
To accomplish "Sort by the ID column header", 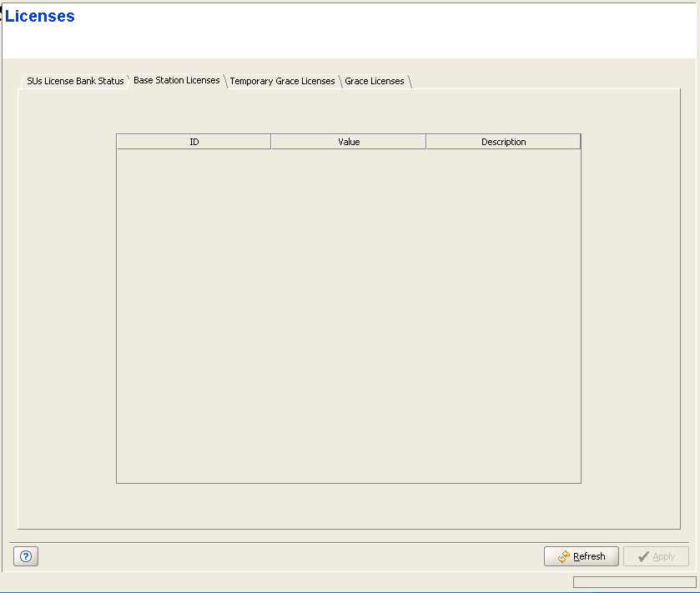I will (x=194, y=142).
